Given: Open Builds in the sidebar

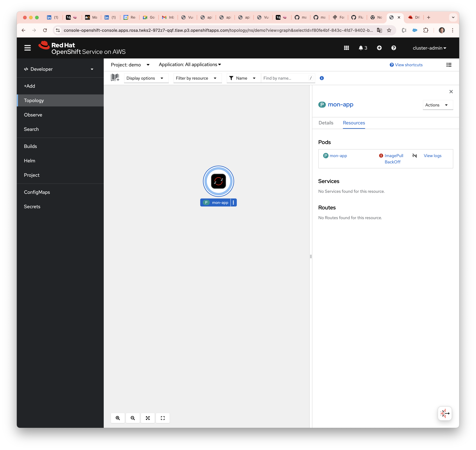Looking at the screenshot, I should coord(30,146).
